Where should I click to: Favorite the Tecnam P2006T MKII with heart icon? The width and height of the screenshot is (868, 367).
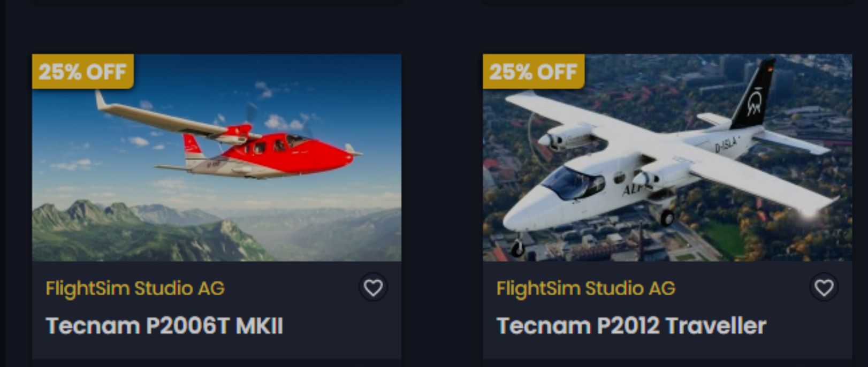373,288
